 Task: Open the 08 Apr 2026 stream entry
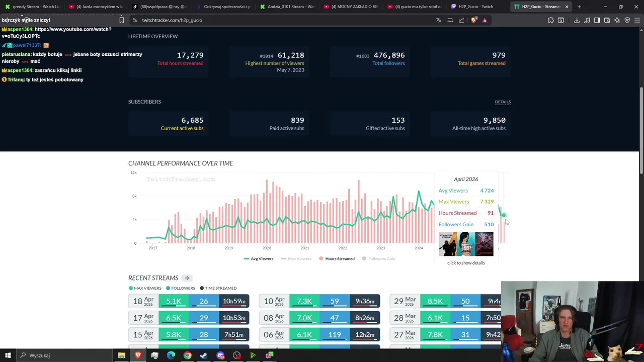point(319,318)
